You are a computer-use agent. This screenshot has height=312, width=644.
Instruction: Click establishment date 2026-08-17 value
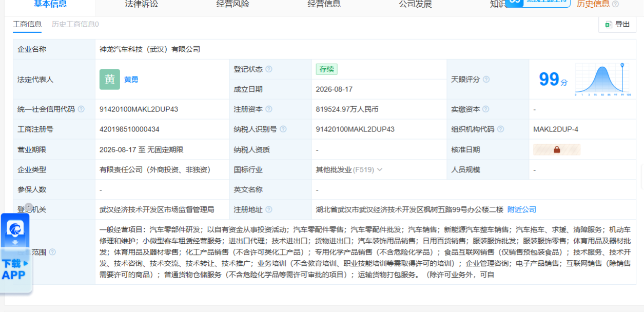335,89
